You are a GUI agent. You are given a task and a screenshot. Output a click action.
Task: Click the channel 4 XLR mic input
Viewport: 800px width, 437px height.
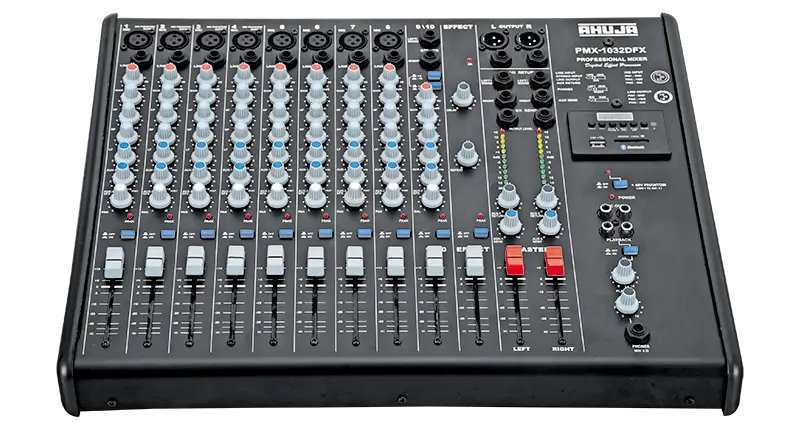click(x=247, y=40)
